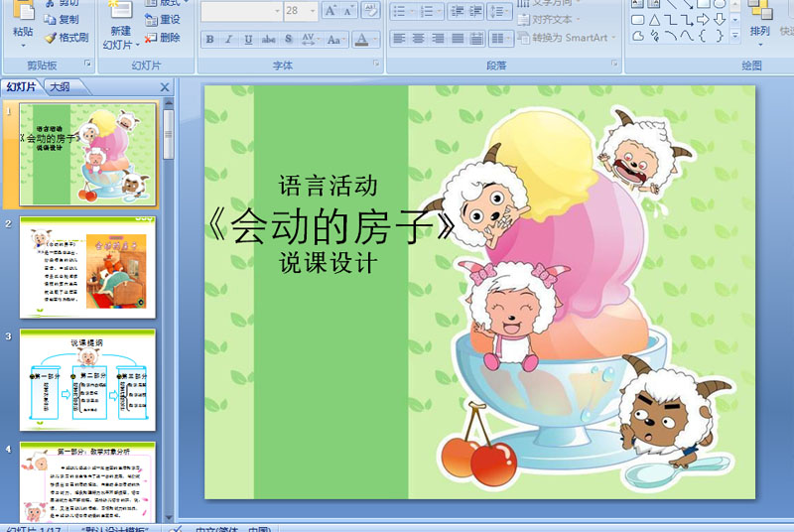Viewport: 794px width, 532px height.
Task: Click the Arrange (排列) button
Action: 759,23
